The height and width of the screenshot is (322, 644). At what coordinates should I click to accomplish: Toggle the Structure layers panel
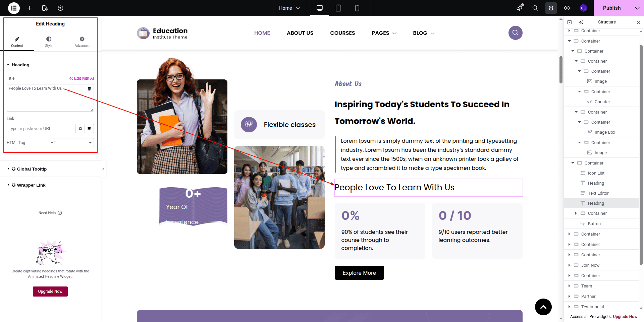(551, 8)
